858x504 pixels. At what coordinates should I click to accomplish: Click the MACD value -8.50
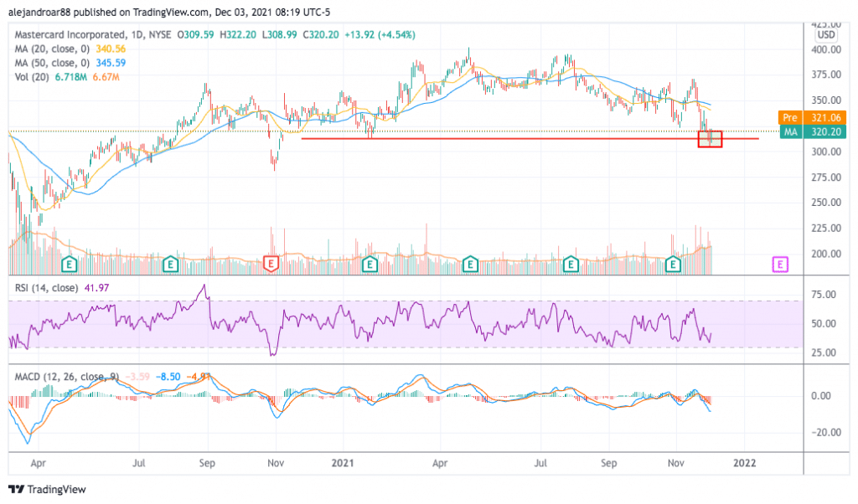coord(168,377)
